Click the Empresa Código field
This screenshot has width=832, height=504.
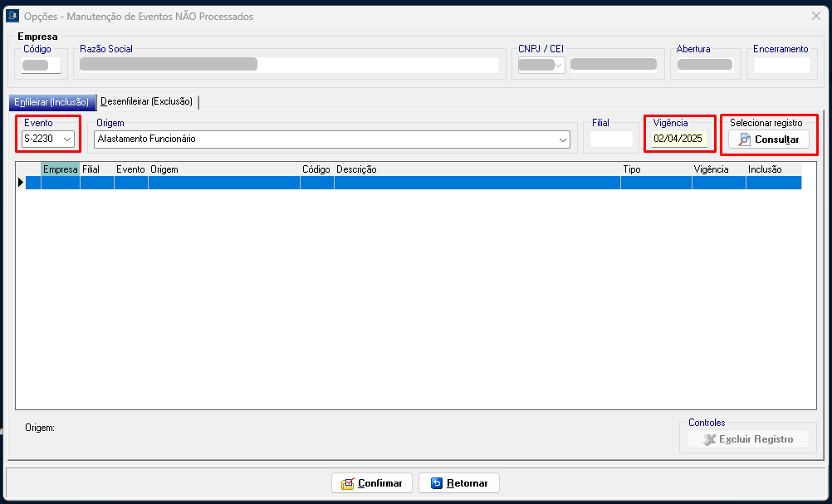tap(42, 65)
